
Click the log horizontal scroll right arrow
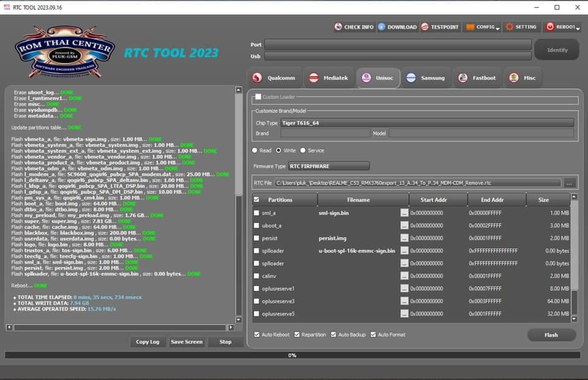231,327
